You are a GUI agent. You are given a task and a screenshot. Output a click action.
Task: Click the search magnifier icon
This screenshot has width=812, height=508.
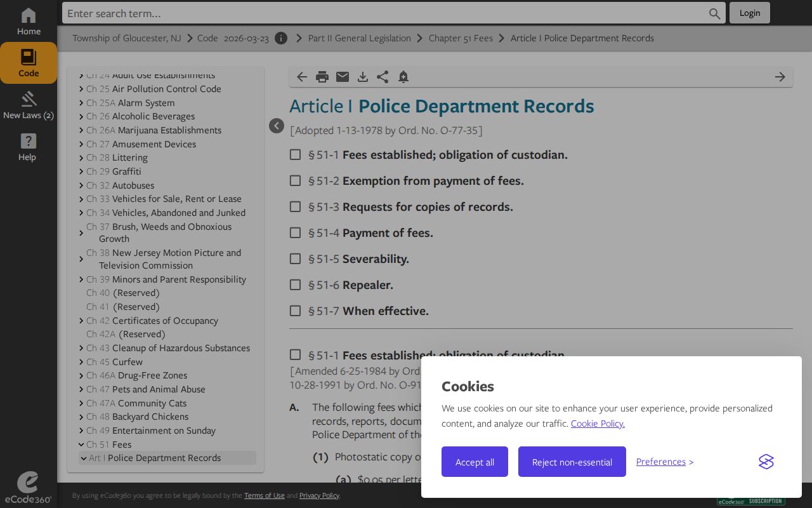click(715, 13)
